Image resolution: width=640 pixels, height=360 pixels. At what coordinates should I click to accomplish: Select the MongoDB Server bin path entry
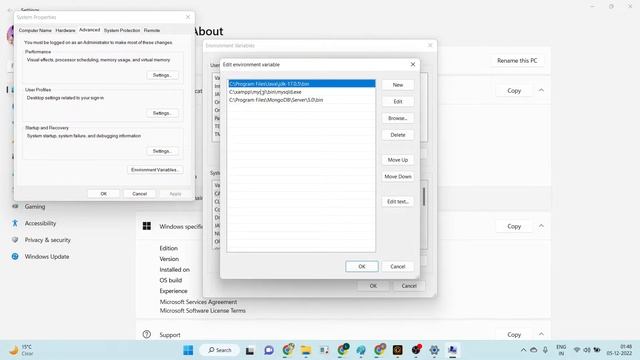302,100
